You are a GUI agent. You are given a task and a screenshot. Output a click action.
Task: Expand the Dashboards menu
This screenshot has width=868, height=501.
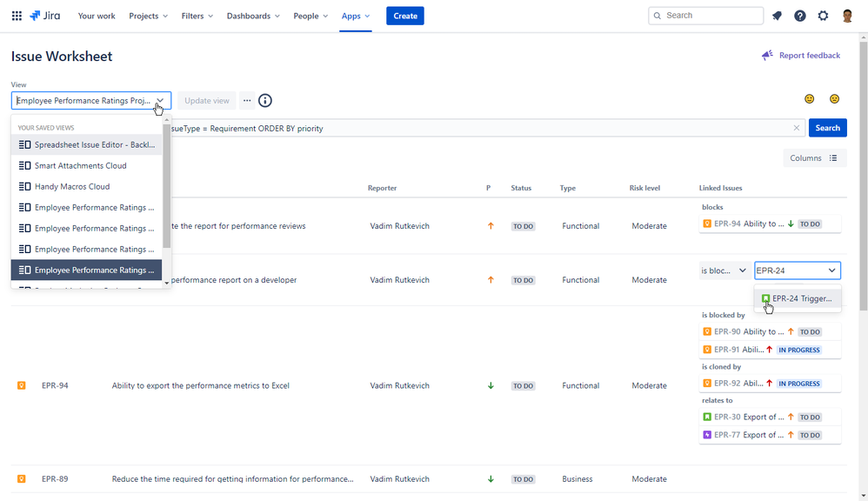[253, 16]
